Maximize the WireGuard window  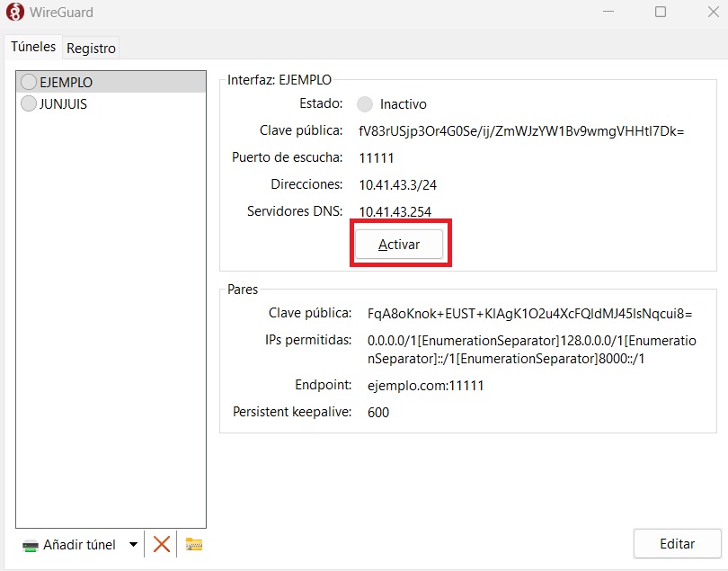point(661,13)
